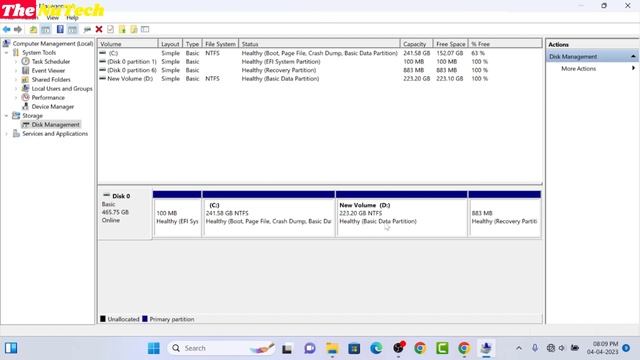Select Disk Management in the tree
Image resolution: width=640 pixels, height=360 pixels.
55,124
